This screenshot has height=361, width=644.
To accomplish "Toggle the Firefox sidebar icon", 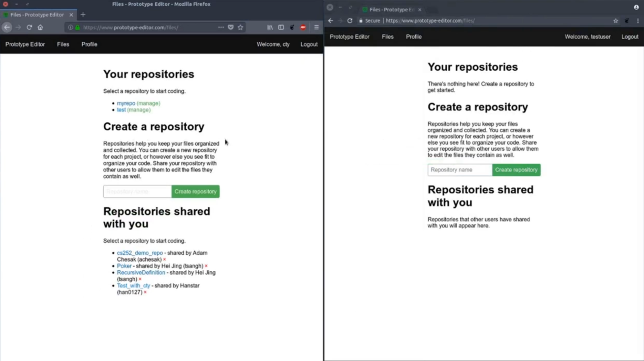I will [x=281, y=27].
